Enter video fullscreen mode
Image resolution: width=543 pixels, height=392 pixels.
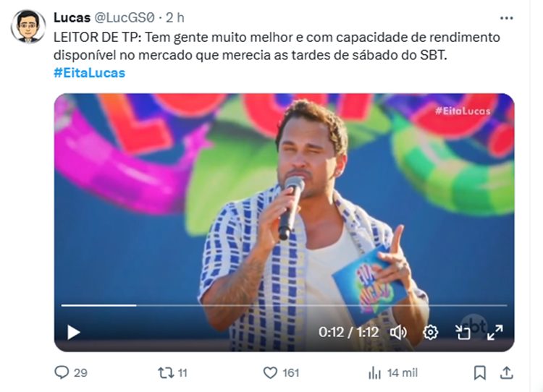click(x=495, y=333)
